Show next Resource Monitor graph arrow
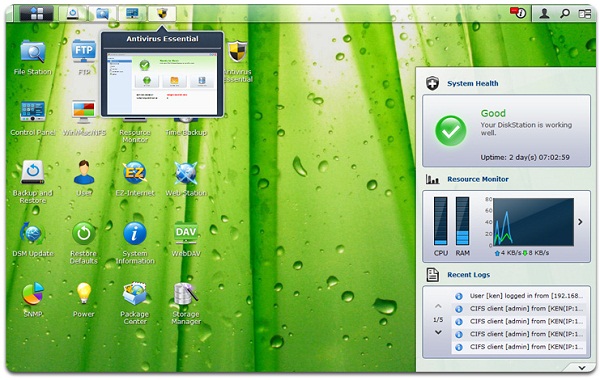Screen dimensions: 600x380 tap(580, 222)
